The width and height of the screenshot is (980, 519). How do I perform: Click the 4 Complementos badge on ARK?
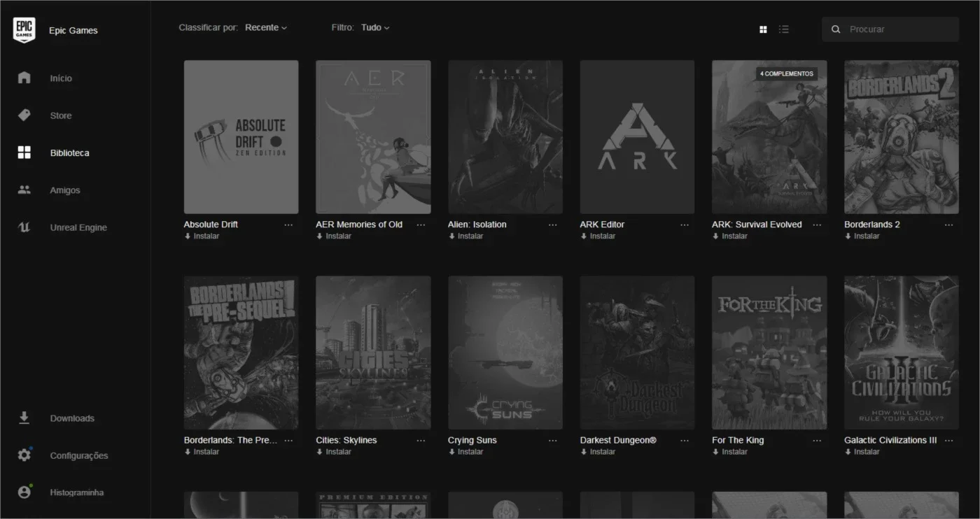pos(787,73)
